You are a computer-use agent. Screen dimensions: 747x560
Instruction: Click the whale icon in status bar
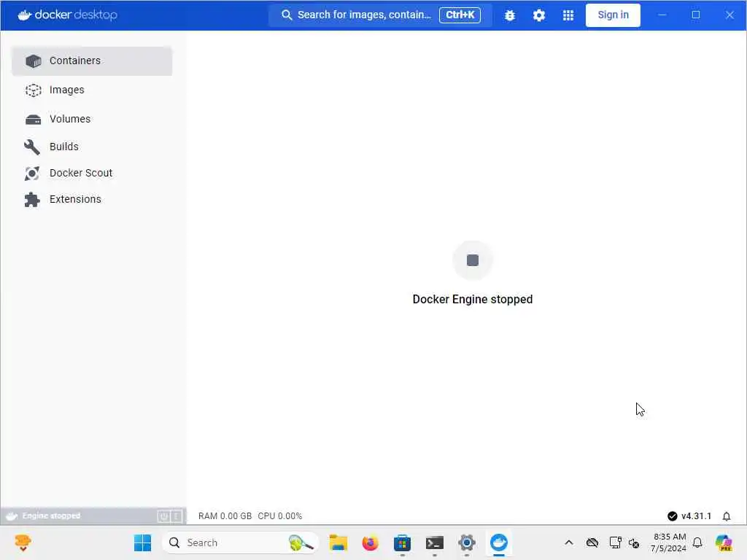coord(12,516)
